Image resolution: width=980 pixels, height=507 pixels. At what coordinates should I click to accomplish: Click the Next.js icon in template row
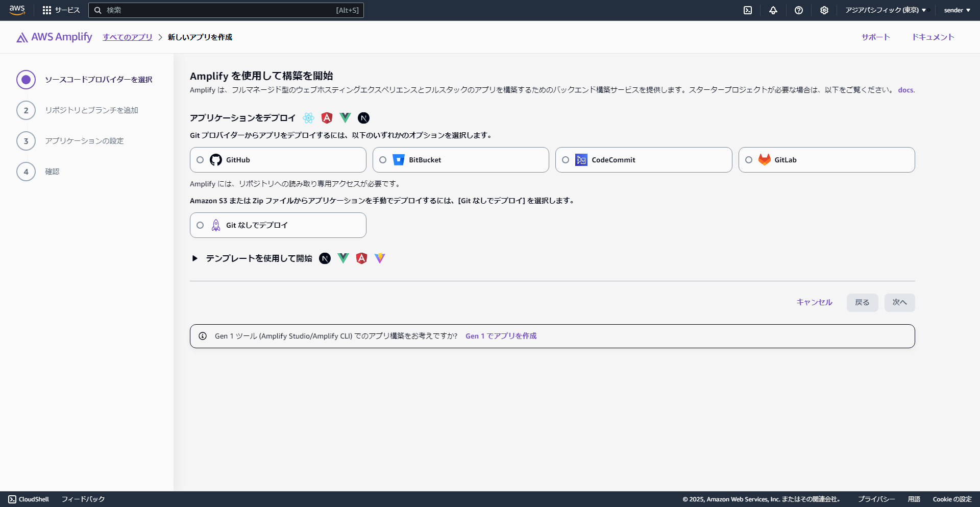(x=325, y=258)
